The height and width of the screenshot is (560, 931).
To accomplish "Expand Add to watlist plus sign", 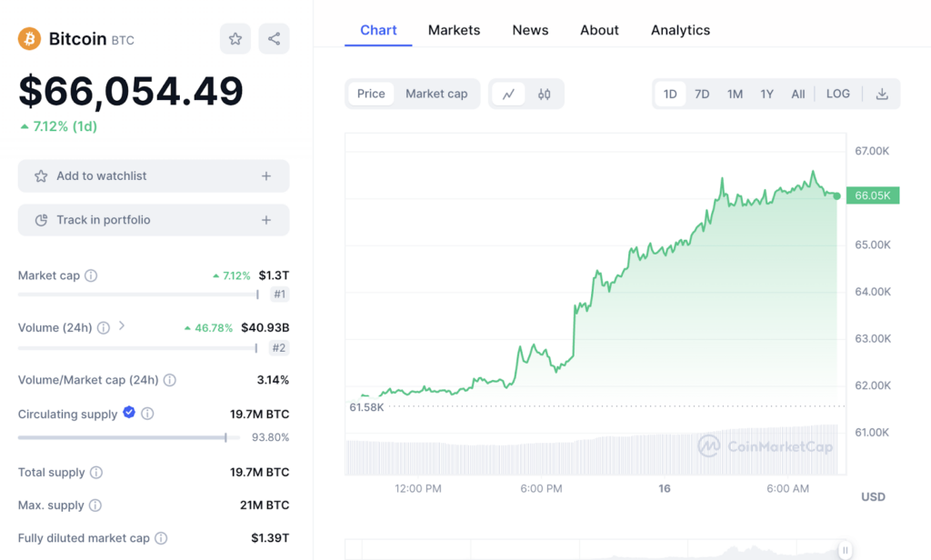I will pyautogui.click(x=266, y=176).
